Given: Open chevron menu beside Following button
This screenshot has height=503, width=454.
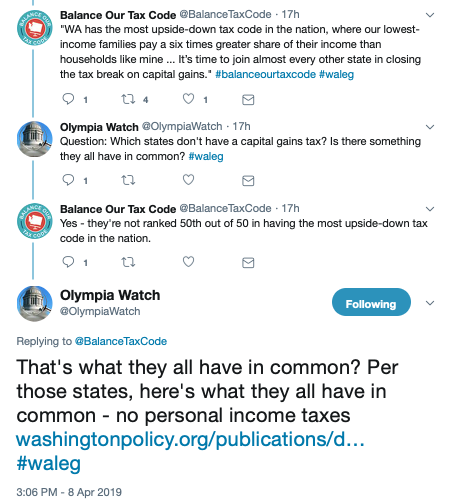Looking at the screenshot, I should point(430,303).
